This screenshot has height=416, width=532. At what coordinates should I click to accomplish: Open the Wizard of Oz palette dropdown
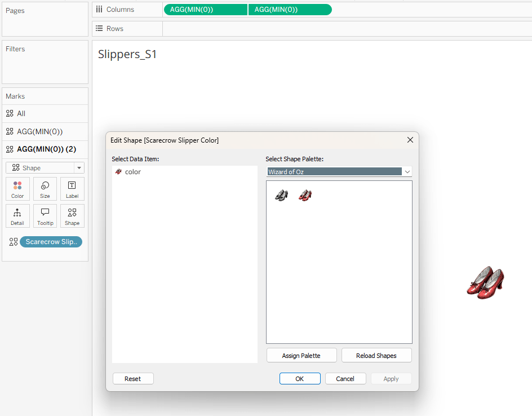(x=339, y=171)
